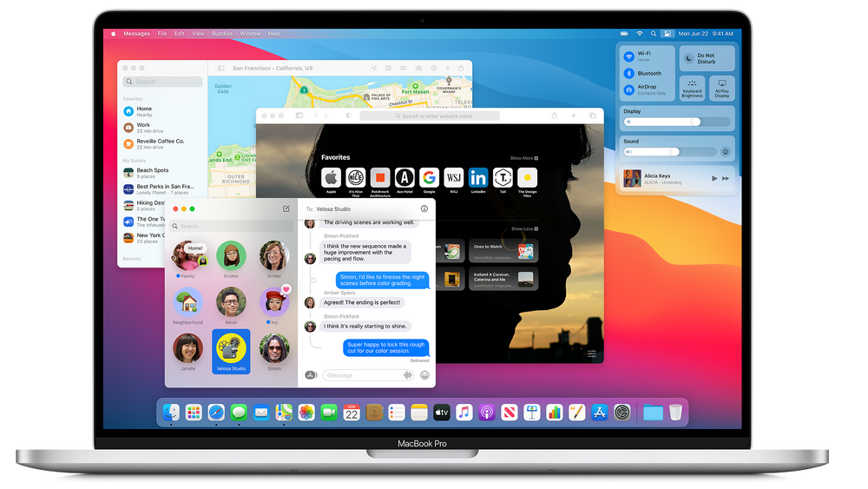Image resolution: width=868 pixels, height=489 pixels.
Task: Open the iMessage apps button beside the text field
Action: click(311, 375)
